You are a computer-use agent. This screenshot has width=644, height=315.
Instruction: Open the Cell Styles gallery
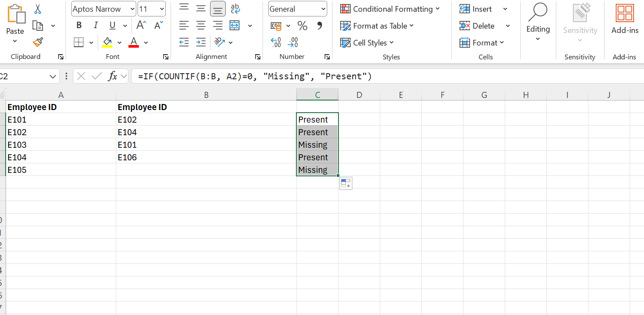coord(367,42)
